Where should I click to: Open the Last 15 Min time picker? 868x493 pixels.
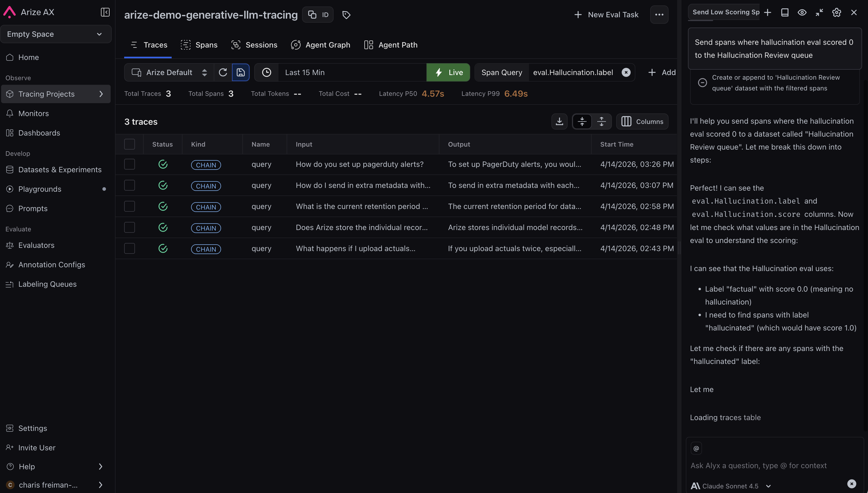pyautogui.click(x=352, y=72)
